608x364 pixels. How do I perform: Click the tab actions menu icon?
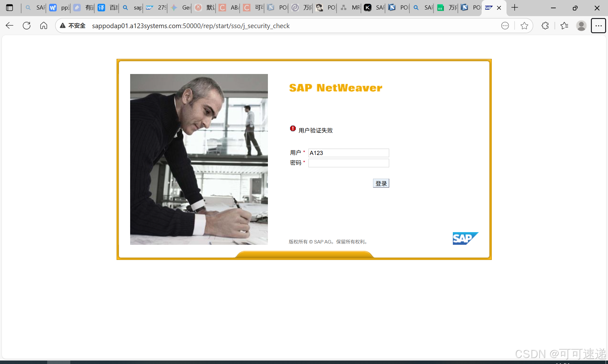pyautogui.click(x=9, y=8)
